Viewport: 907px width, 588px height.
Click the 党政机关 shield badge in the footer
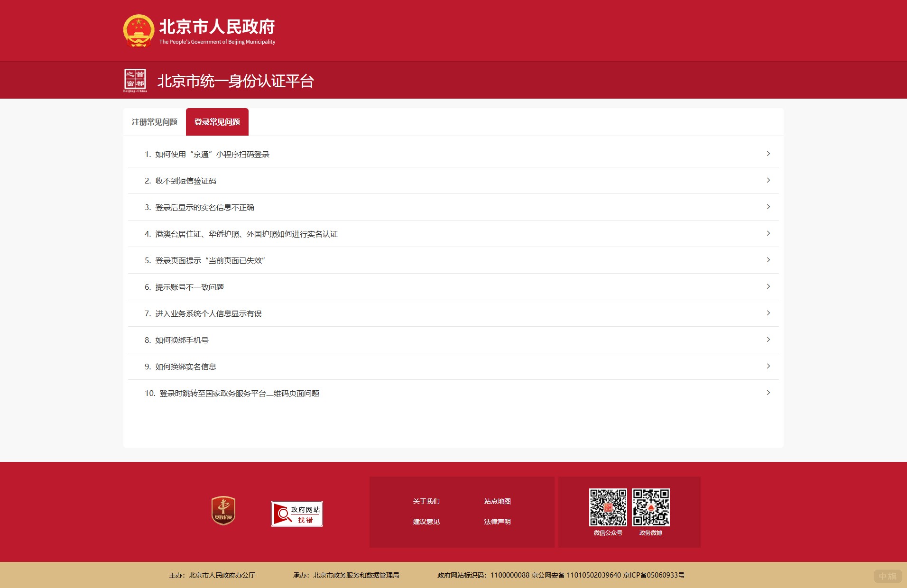click(223, 511)
